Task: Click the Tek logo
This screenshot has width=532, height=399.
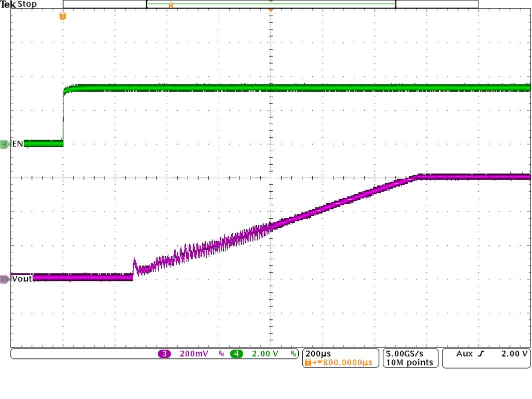Action: (9, 4)
